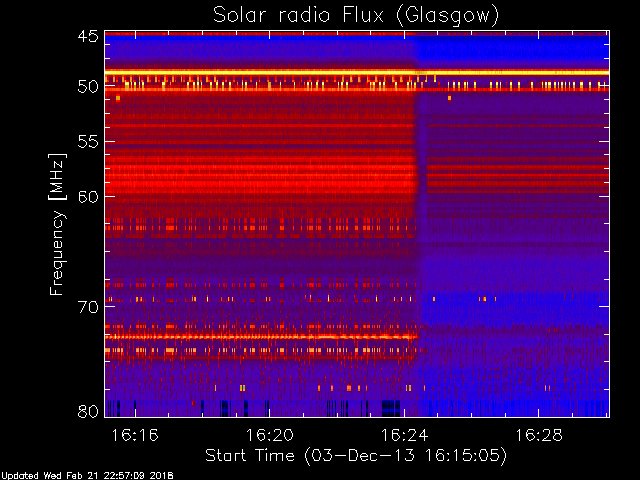Click the chart title Solar radio Flux (Glasgow)
The height and width of the screenshot is (480, 640).
coord(356,16)
